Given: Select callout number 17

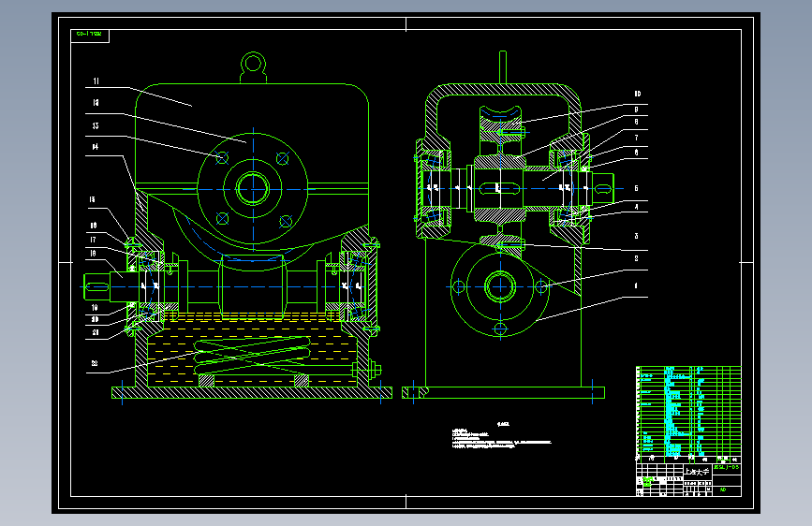Looking at the screenshot, I should coord(94,240).
